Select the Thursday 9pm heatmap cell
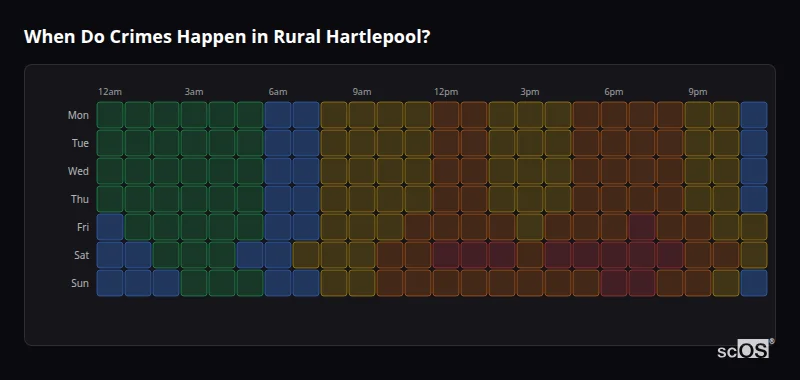Screen dimensions: 800x380 coord(698,199)
